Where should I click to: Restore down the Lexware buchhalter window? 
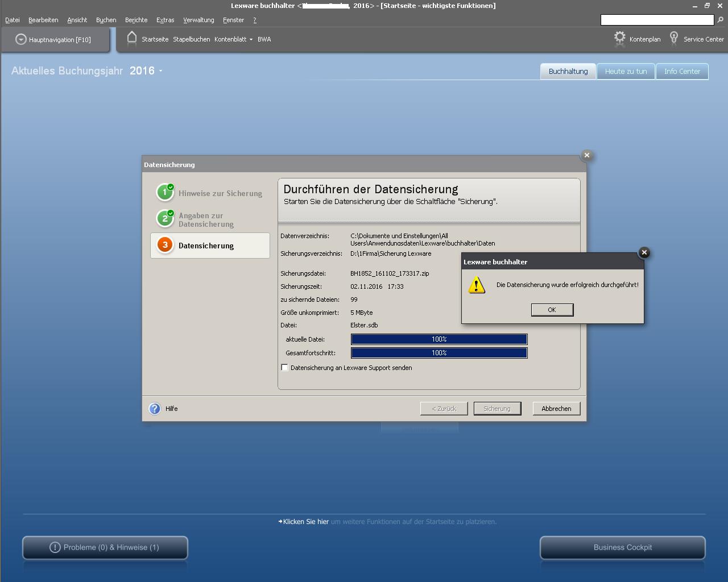pyautogui.click(x=708, y=6)
